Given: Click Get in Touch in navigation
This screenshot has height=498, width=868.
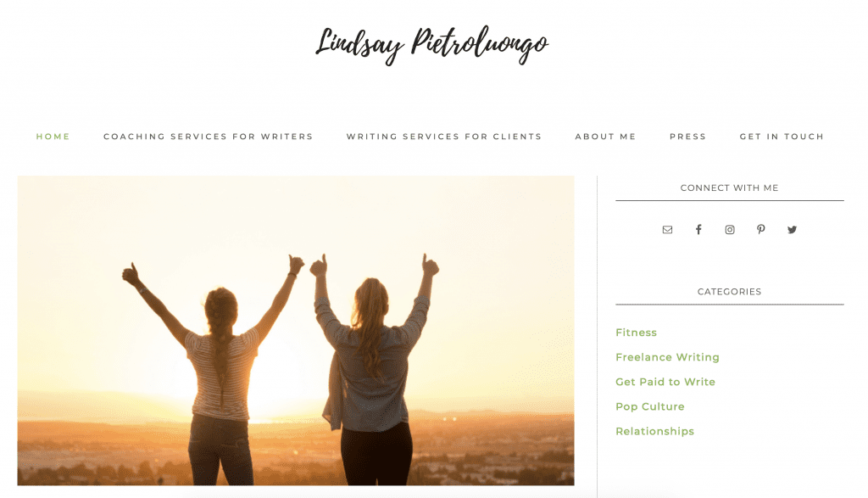Looking at the screenshot, I should point(782,137).
